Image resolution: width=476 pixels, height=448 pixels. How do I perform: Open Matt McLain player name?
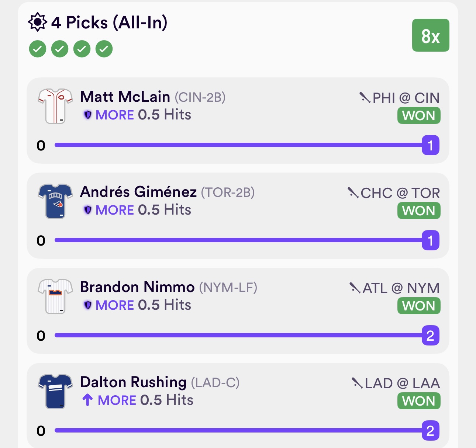pyautogui.click(x=125, y=97)
